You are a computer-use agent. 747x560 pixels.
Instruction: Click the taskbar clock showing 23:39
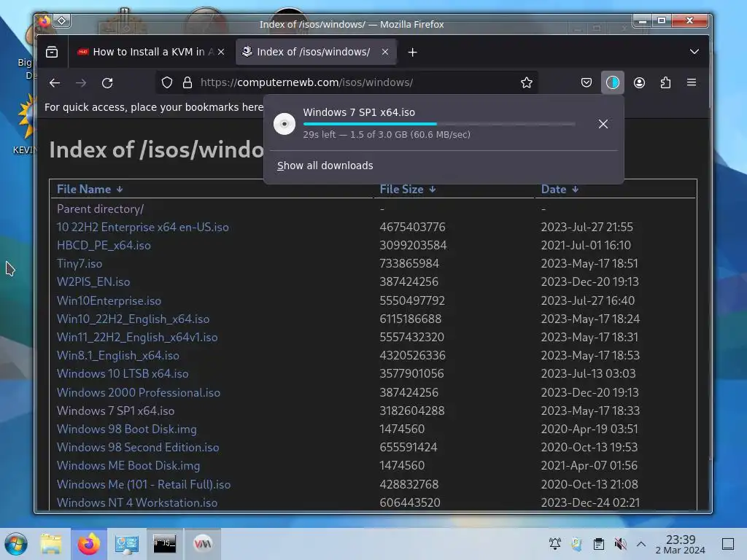(x=681, y=544)
